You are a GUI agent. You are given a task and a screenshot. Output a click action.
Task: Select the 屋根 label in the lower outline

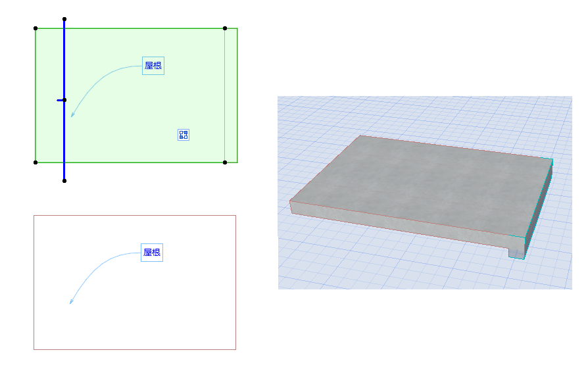point(152,253)
